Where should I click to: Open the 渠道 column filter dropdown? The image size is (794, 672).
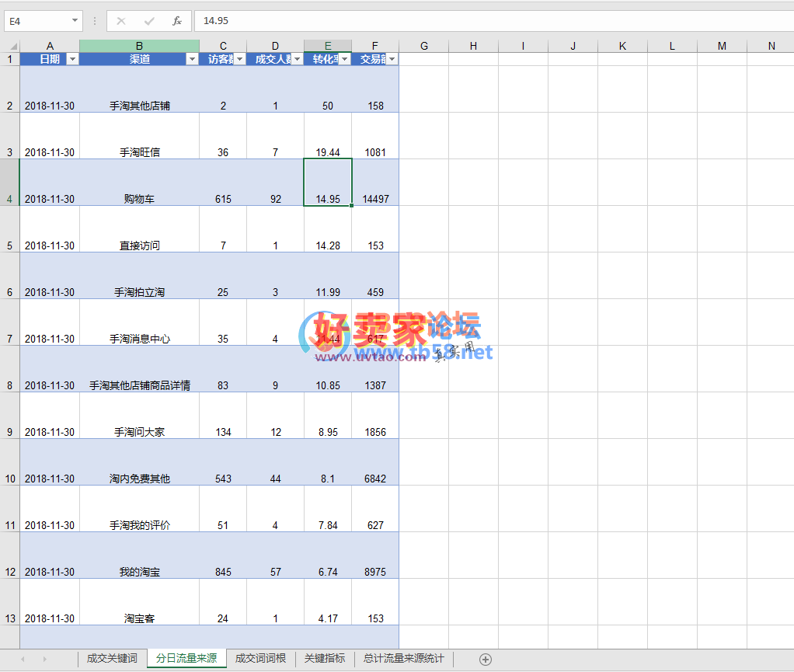(191, 58)
